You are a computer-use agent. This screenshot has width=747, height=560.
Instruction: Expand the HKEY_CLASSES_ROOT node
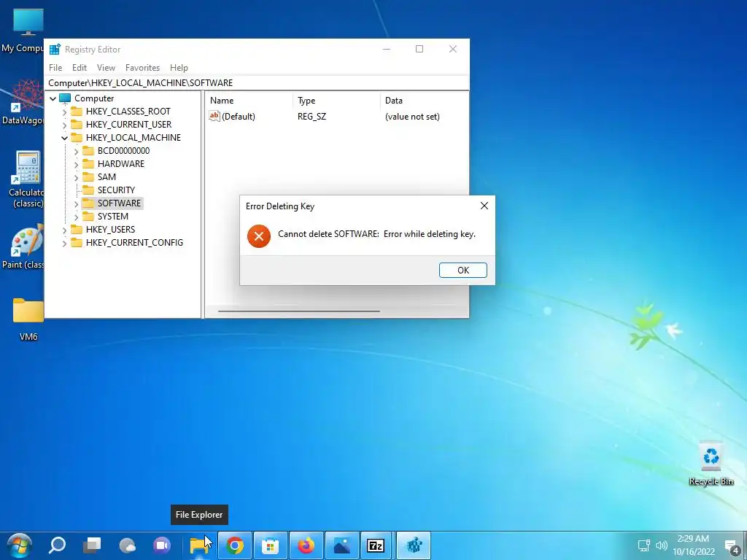coord(64,112)
